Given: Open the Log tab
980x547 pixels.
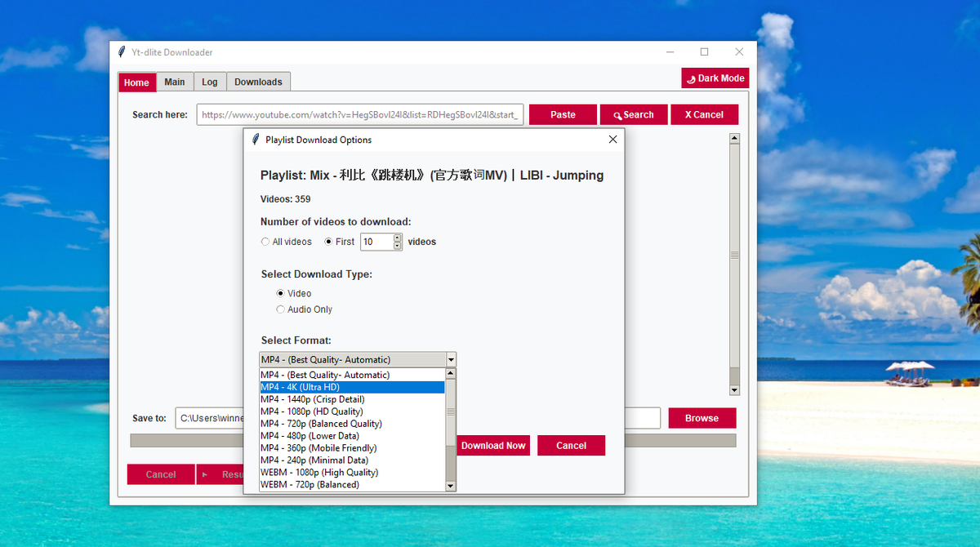Looking at the screenshot, I should pos(210,82).
